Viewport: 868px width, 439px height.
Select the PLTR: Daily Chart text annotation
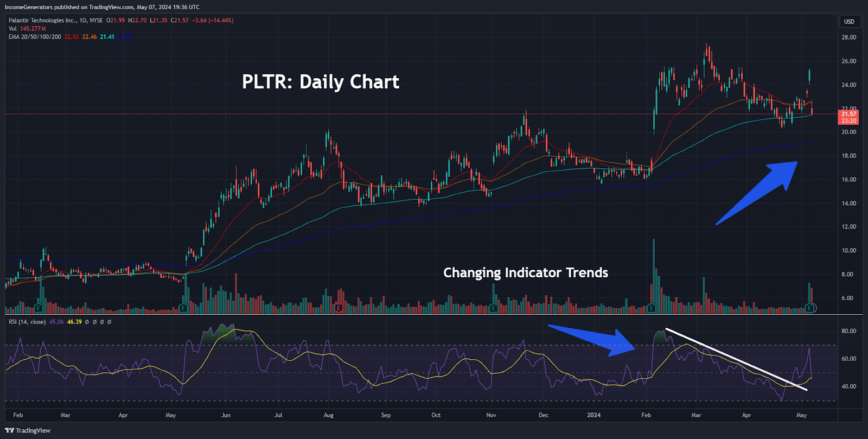[321, 82]
